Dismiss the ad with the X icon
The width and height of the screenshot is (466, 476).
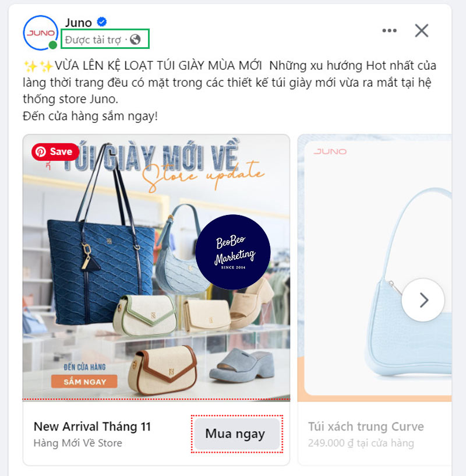(422, 30)
